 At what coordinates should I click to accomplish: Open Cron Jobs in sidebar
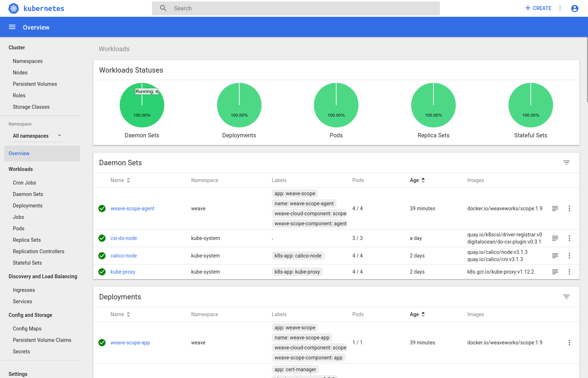[24, 183]
